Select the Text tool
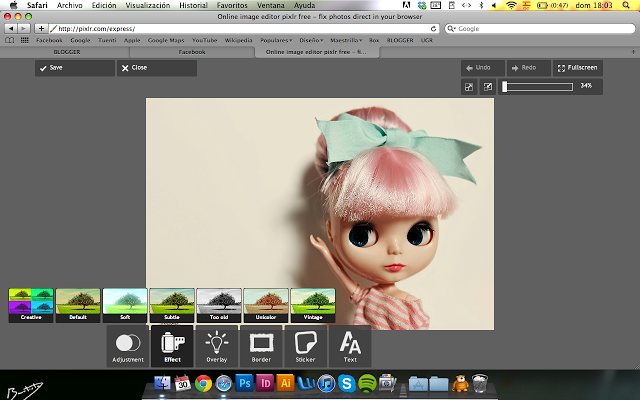 pyautogui.click(x=350, y=346)
